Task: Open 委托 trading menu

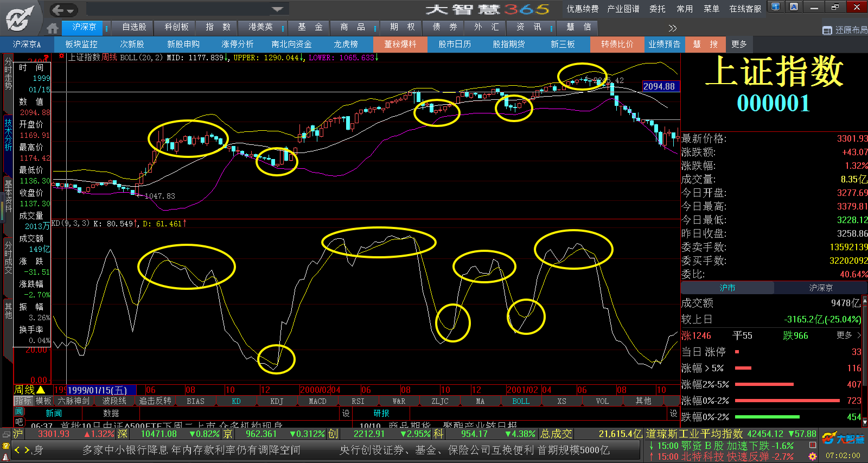Action: coord(658,9)
